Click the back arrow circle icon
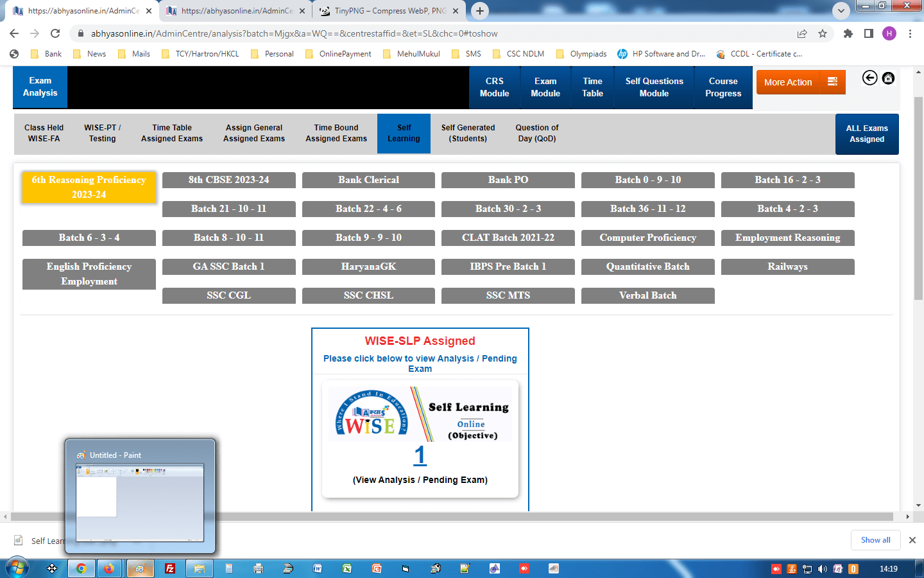Viewport: 924px width, 578px height. tap(869, 78)
